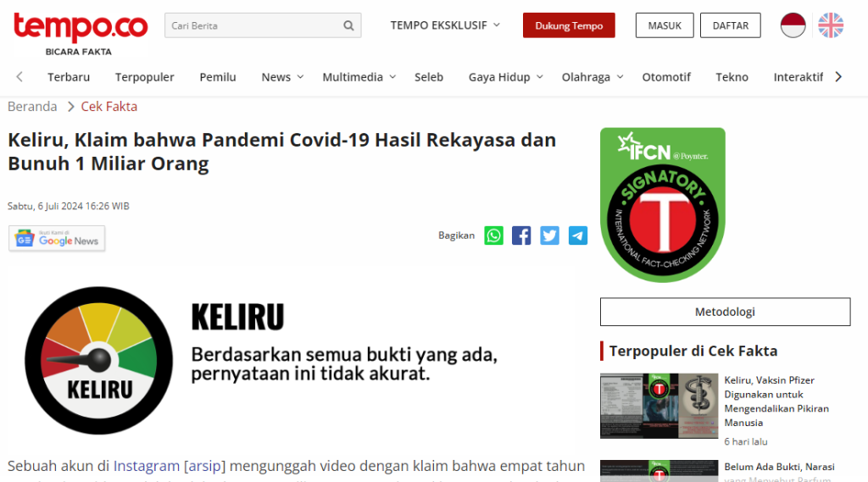868x482 pixels.
Task: Open the Instagram link in article
Action: [x=147, y=466]
